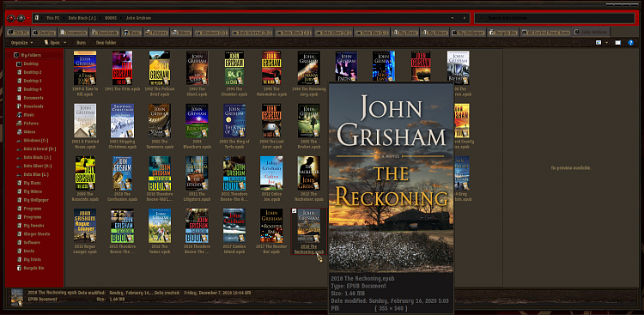Screen dimensions: 644x315
Task: Select 2015 Rogue Lawyer.epub file
Action: tap(85, 231)
